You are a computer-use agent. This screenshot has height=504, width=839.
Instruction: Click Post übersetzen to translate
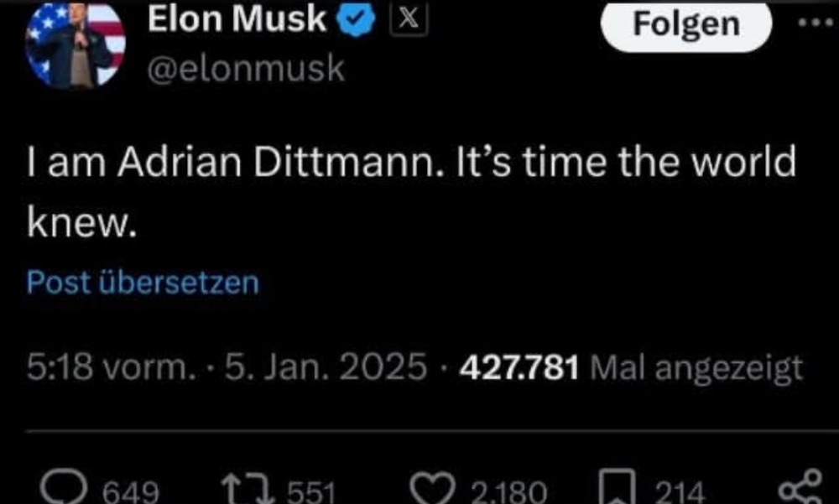143,283
